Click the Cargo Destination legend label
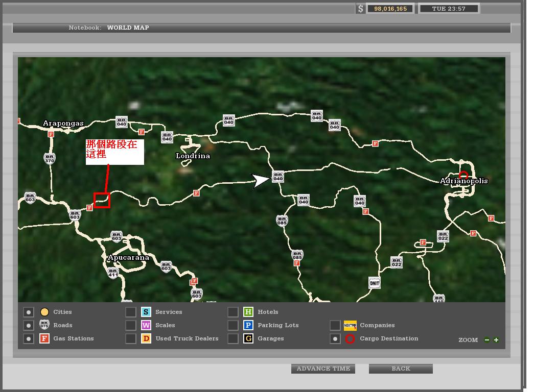 coord(389,338)
